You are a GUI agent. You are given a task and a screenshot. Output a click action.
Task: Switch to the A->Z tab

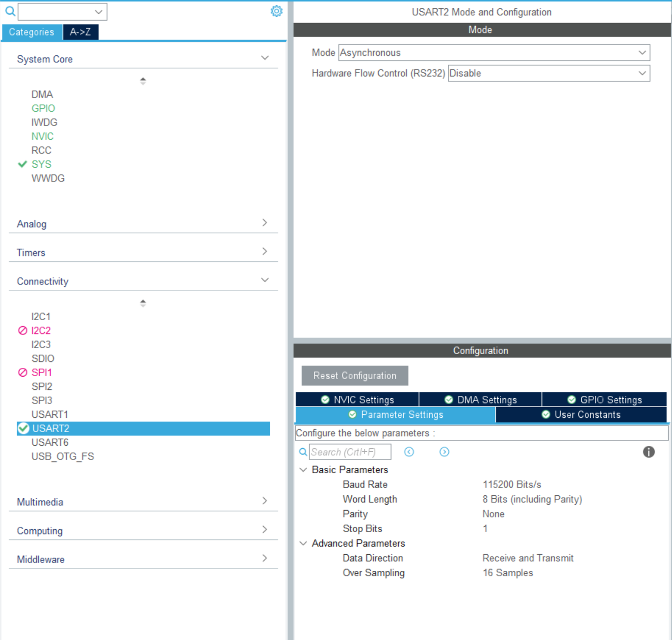80,32
